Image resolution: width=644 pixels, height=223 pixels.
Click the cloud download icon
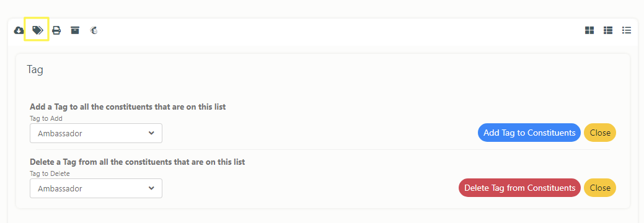coord(19,30)
